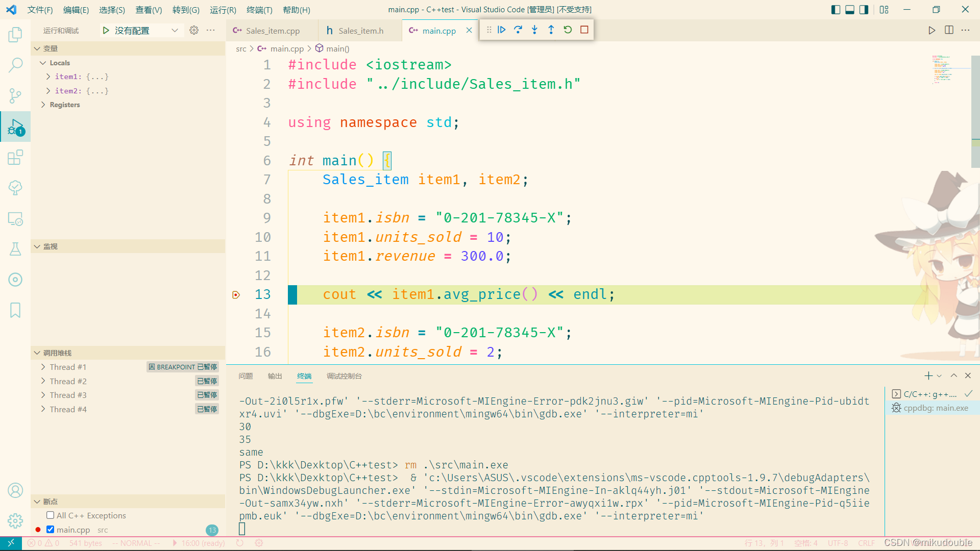Open the 运行(R) menu
Image resolution: width=980 pixels, height=551 pixels.
point(223,10)
